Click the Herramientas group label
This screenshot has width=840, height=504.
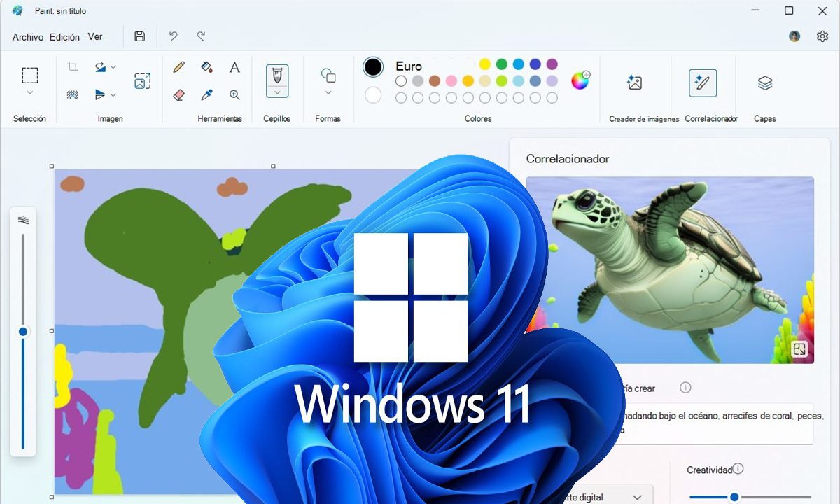tap(220, 119)
